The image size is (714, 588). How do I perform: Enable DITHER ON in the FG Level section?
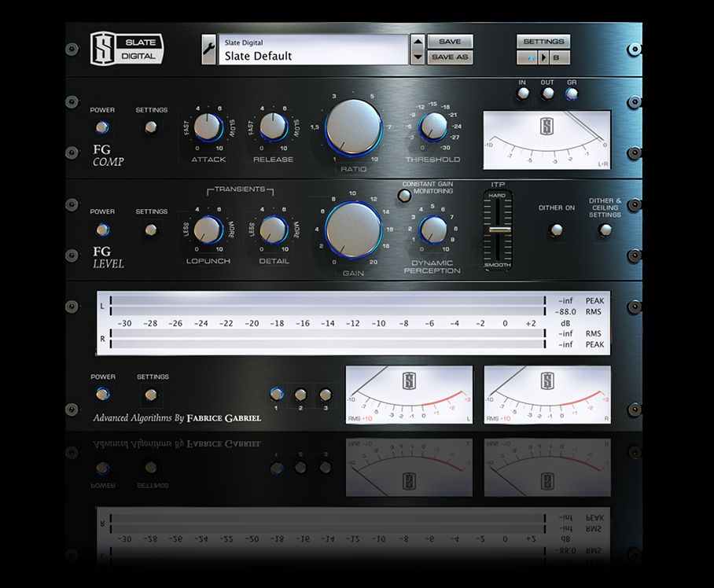(555, 230)
